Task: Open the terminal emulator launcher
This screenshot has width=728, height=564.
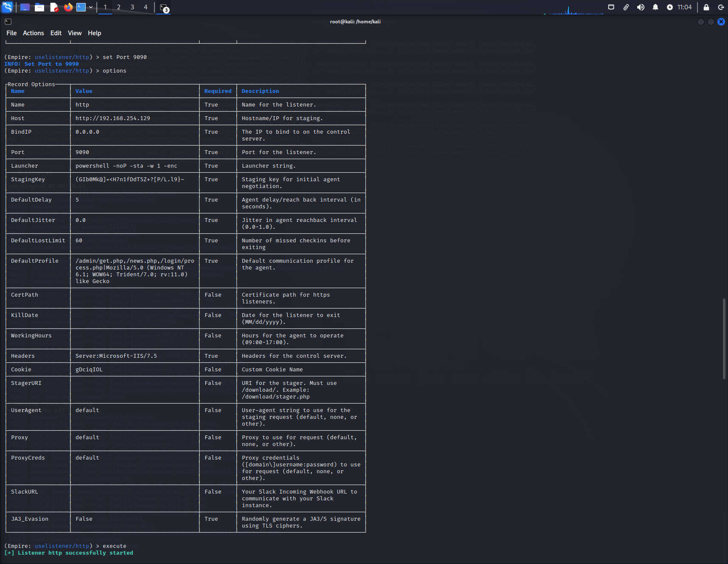Action: [x=81, y=7]
